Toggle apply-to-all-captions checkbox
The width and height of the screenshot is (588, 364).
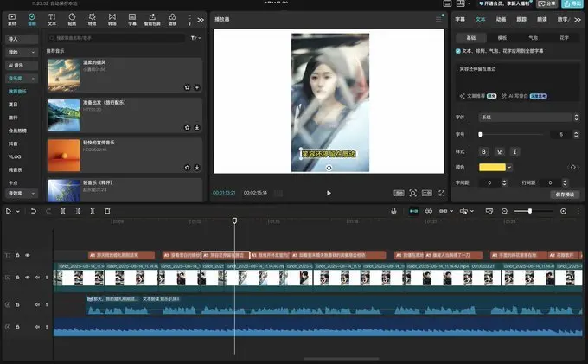(x=458, y=51)
